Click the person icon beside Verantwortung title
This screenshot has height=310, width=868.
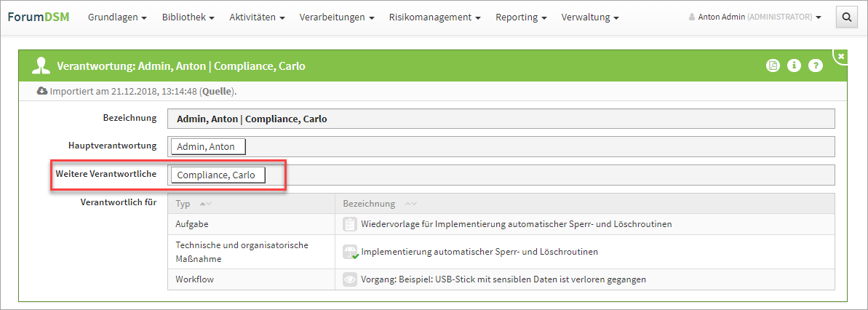[40, 66]
